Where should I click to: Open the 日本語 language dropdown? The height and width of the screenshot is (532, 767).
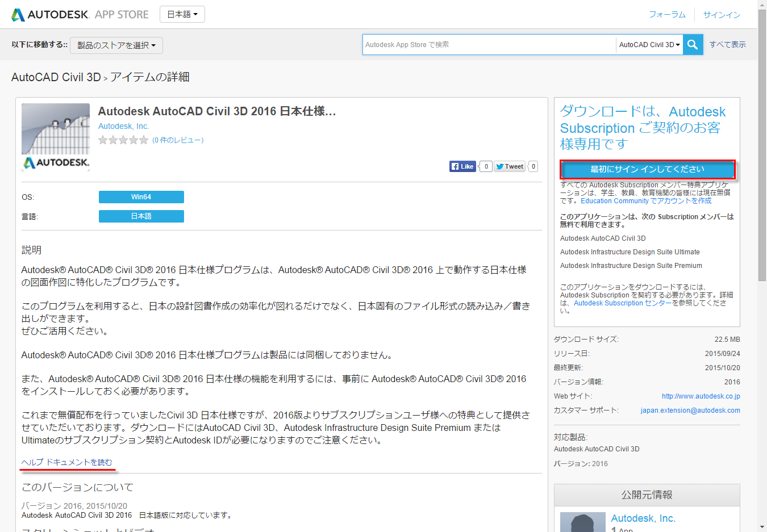click(182, 14)
